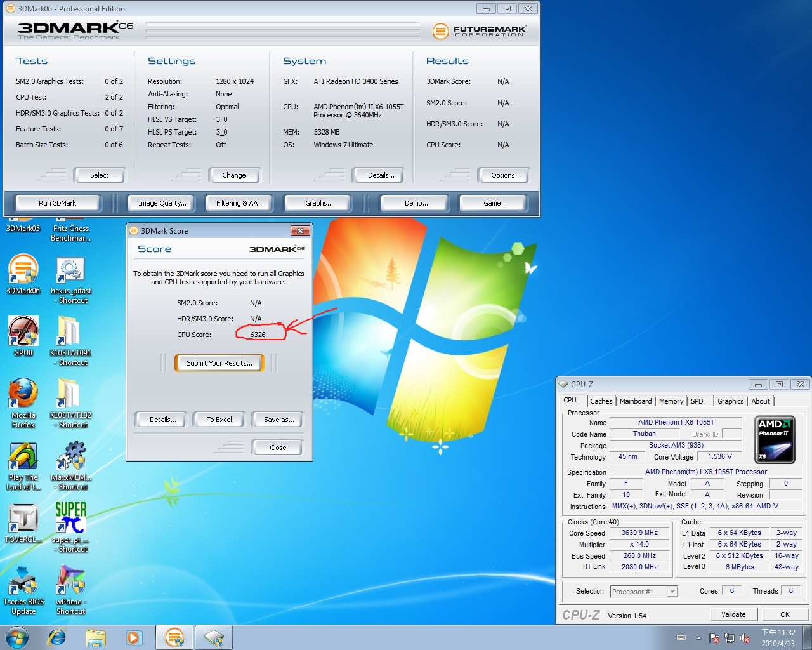The width and height of the screenshot is (812, 650).
Task: Open the About tab in CPU-Z
Action: pyautogui.click(x=761, y=401)
